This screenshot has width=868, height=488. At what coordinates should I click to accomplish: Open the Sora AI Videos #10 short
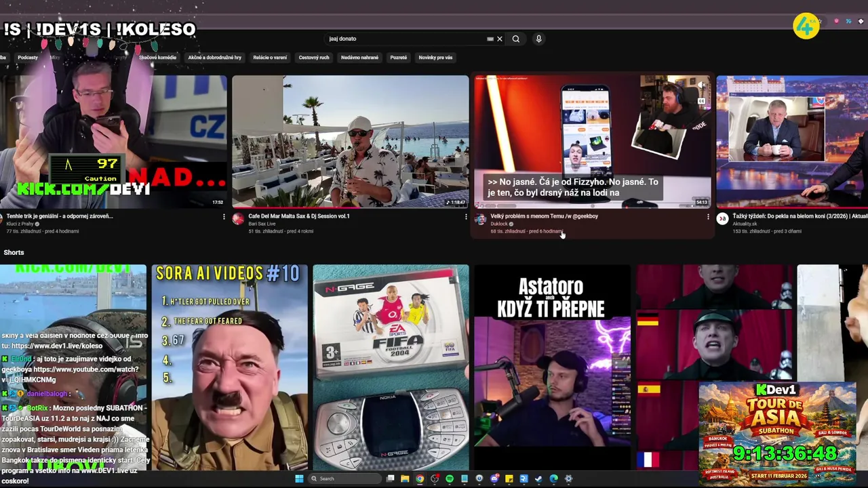(x=229, y=367)
